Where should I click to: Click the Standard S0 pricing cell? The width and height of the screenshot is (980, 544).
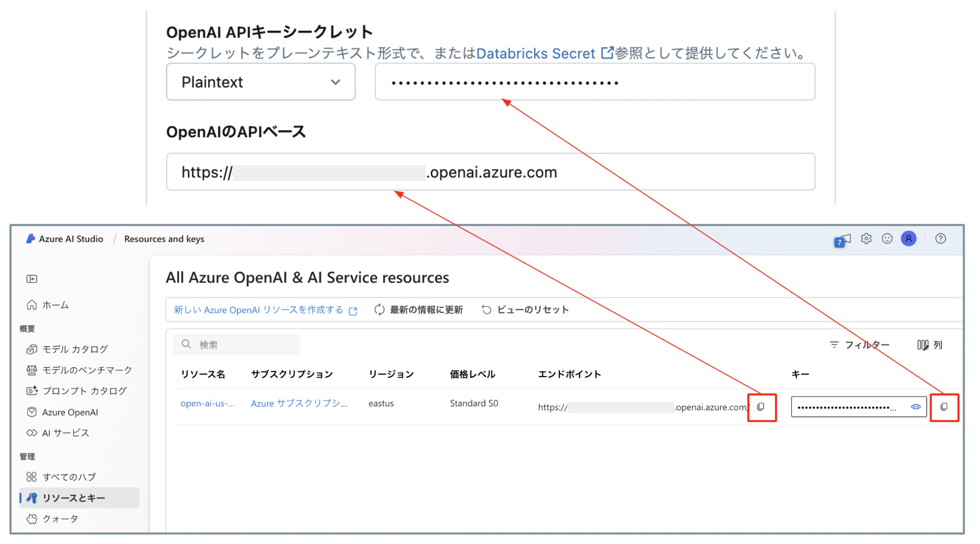pyautogui.click(x=474, y=404)
